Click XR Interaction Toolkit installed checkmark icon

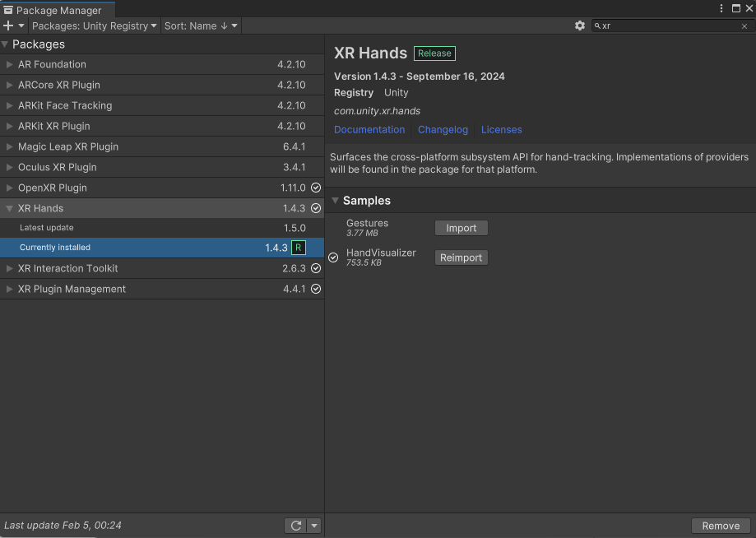tap(316, 268)
